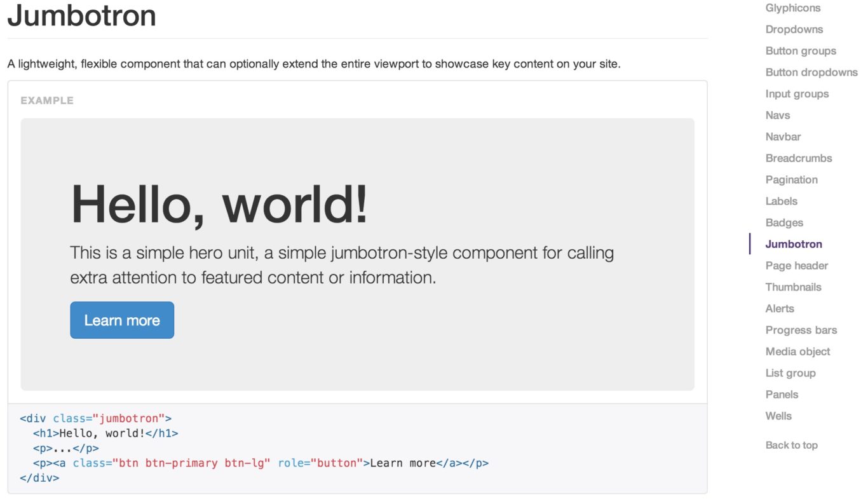Select List group sidebar link
Image resolution: width=868 pixels, height=499 pixels.
point(790,373)
